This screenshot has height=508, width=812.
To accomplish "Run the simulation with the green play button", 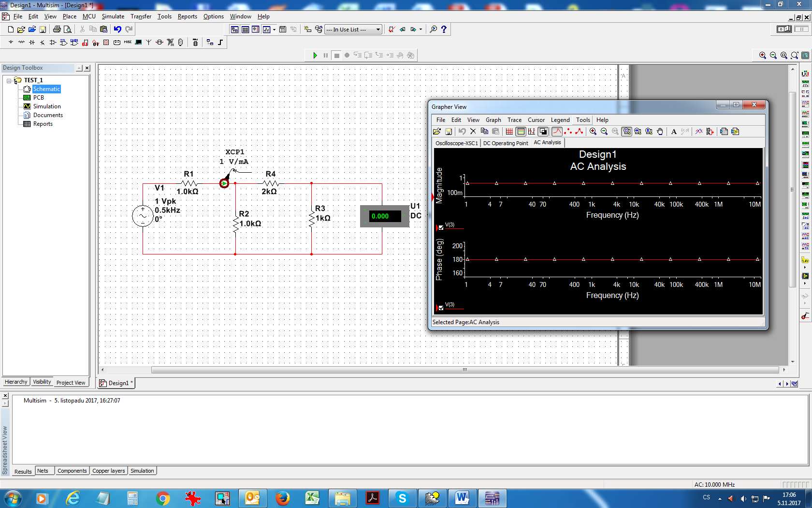I will coord(315,56).
